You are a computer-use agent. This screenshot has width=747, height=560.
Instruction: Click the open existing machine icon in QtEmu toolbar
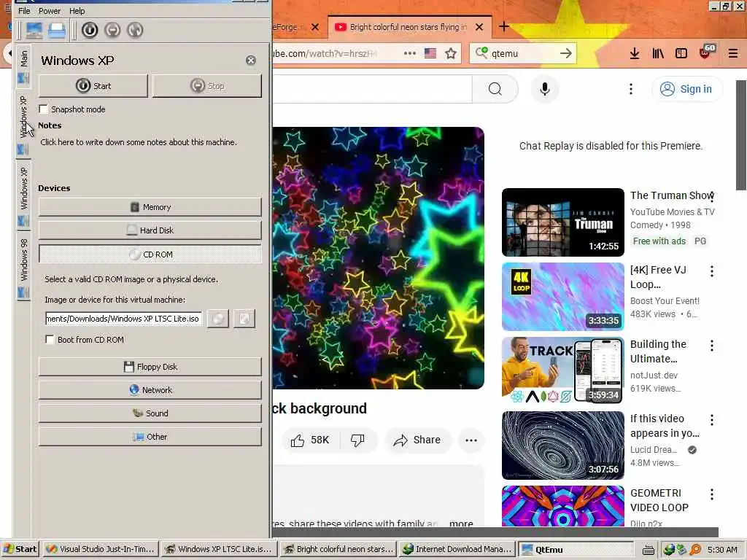57,31
